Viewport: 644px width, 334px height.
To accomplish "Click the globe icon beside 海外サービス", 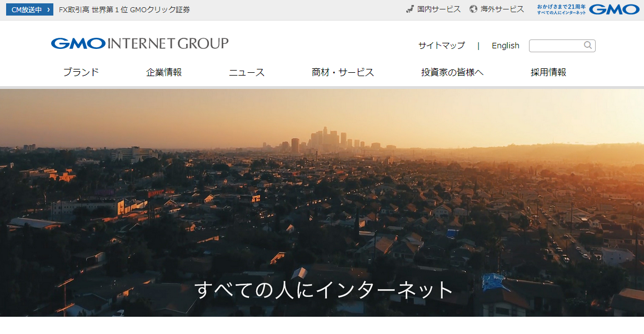I will pos(473,9).
